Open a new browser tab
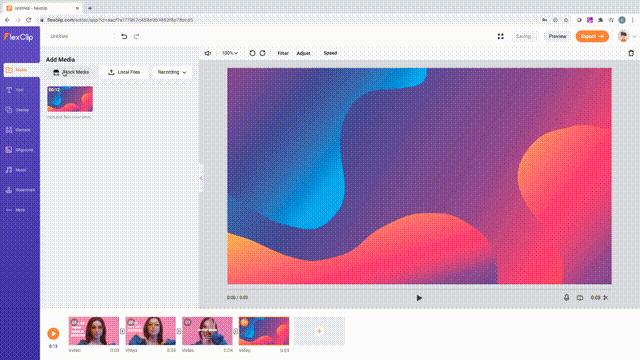This screenshot has height=360, width=640. pos(90,8)
